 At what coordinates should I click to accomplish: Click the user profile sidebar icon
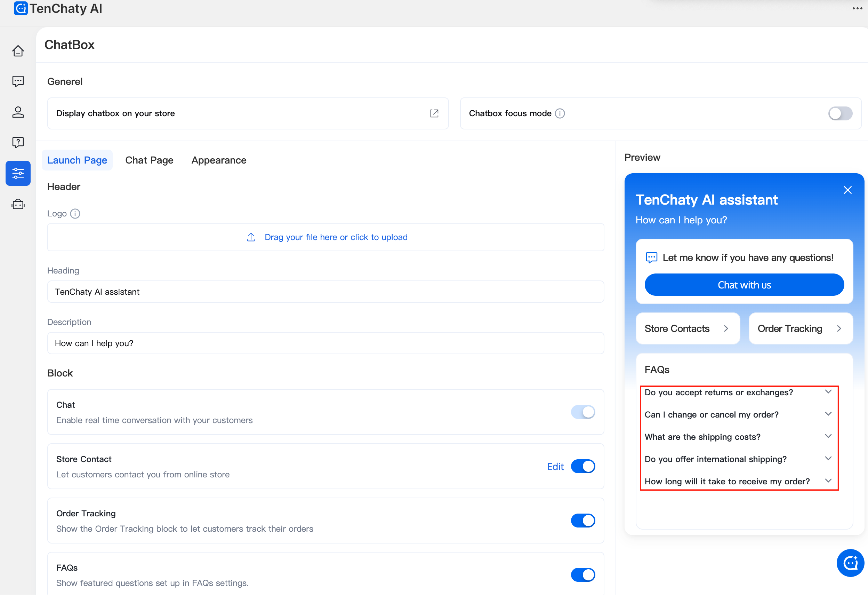coord(18,112)
